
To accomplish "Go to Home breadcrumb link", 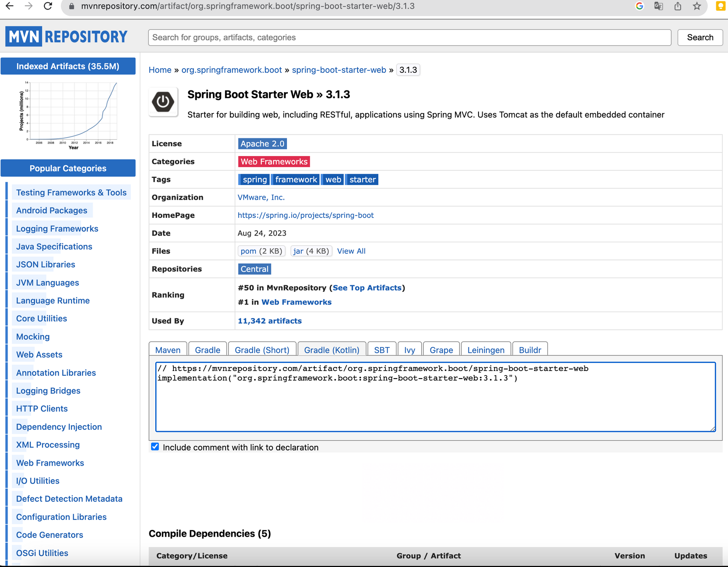I will 160,70.
